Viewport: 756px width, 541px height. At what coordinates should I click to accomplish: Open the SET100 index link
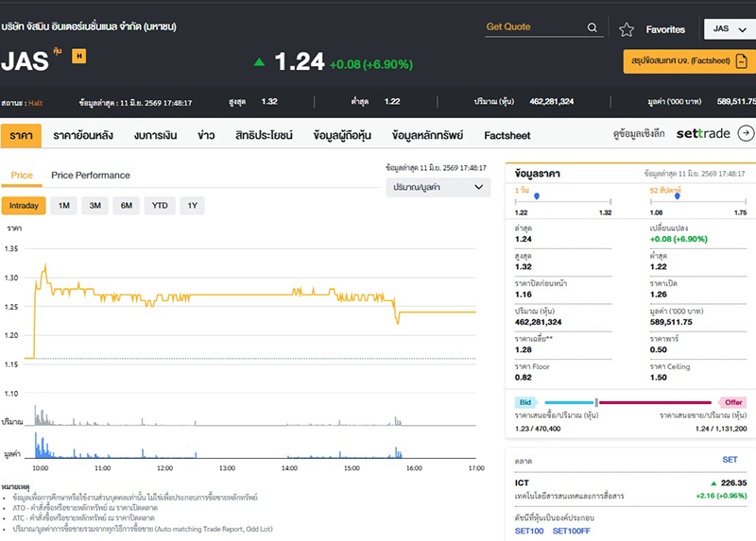point(529,531)
